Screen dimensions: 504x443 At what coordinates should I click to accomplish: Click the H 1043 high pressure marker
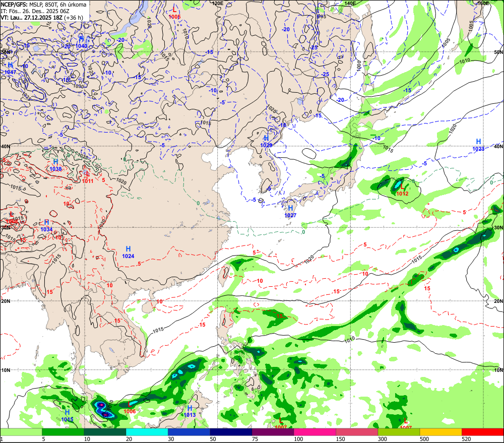tap(81, 42)
